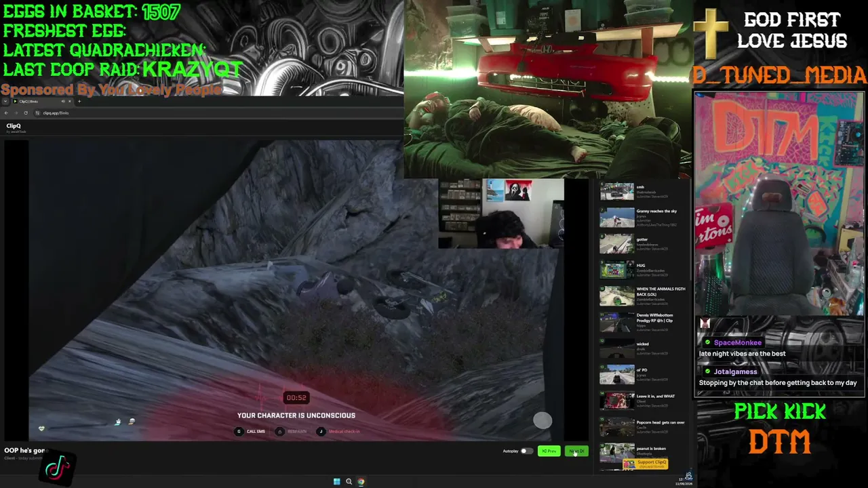868x488 pixels.
Task: Click Jotalgamess username in chat
Action: point(735,372)
